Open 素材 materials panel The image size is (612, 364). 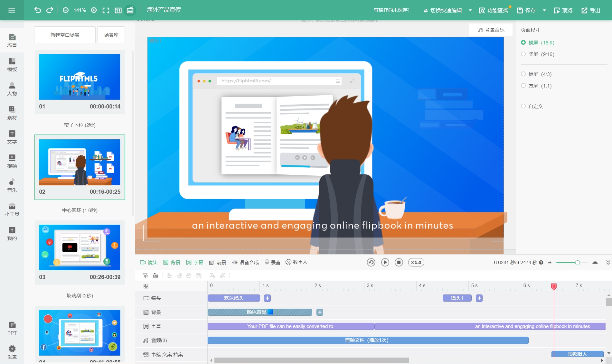(x=12, y=113)
